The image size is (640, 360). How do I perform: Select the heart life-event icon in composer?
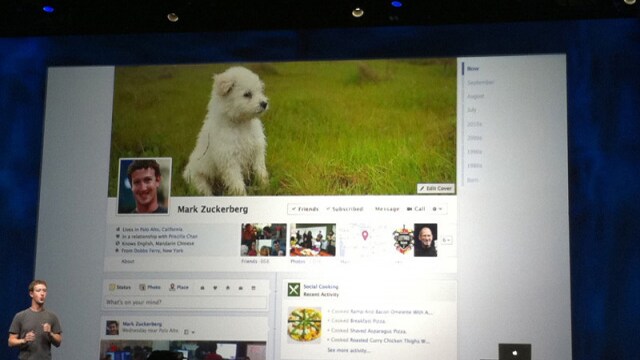point(215,288)
